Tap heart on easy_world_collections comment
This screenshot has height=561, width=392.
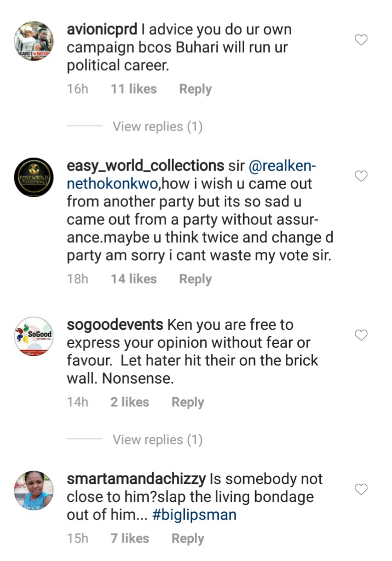361,176
